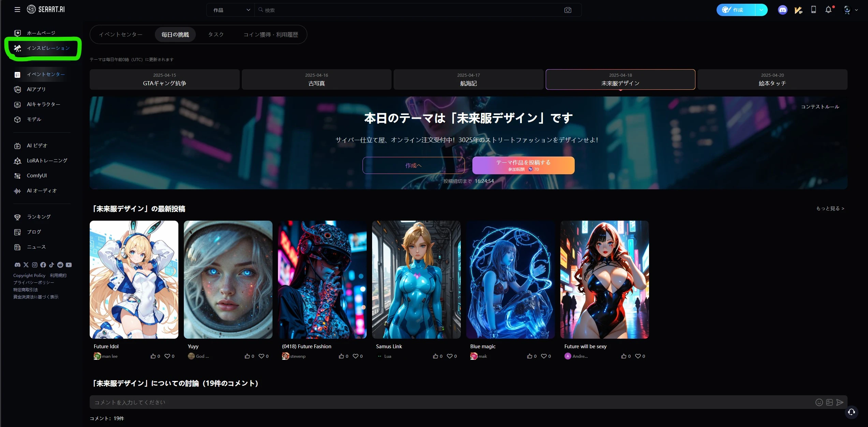Click the Discord icon in header

click(x=782, y=10)
